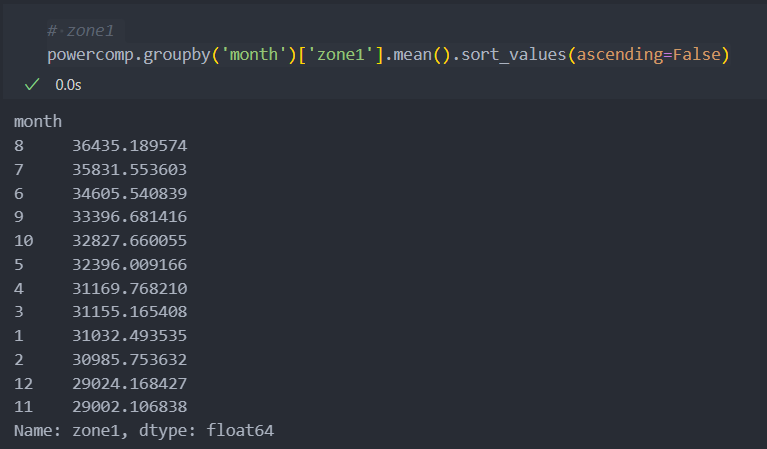Image resolution: width=767 pixels, height=449 pixels.
Task: Click month index 12 in output
Action: pyautogui.click(x=23, y=383)
